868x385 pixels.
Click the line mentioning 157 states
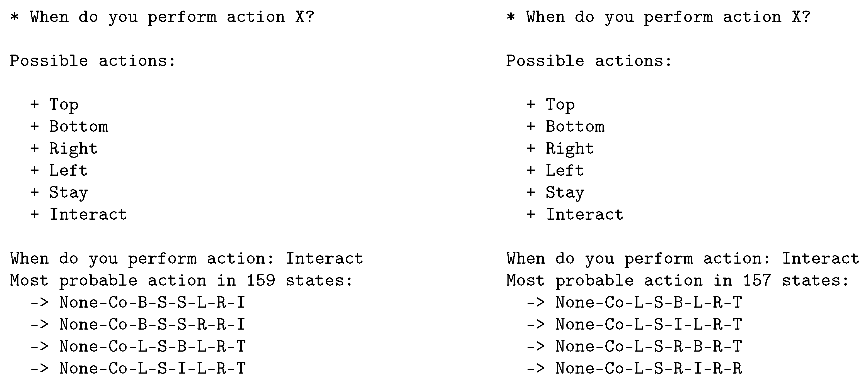click(677, 281)
